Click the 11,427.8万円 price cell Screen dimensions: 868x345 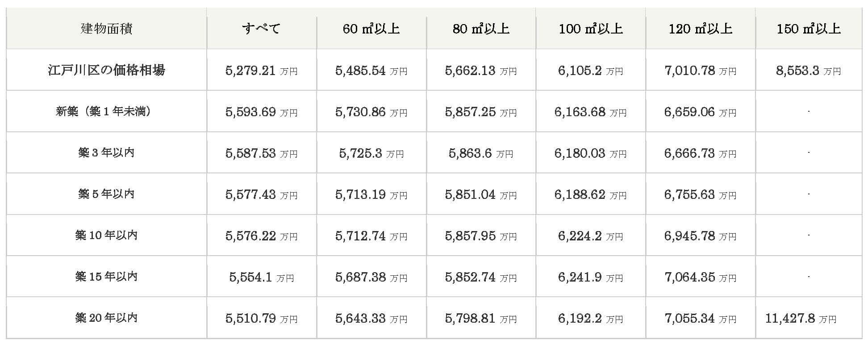pyautogui.click(x=809, y=318)
